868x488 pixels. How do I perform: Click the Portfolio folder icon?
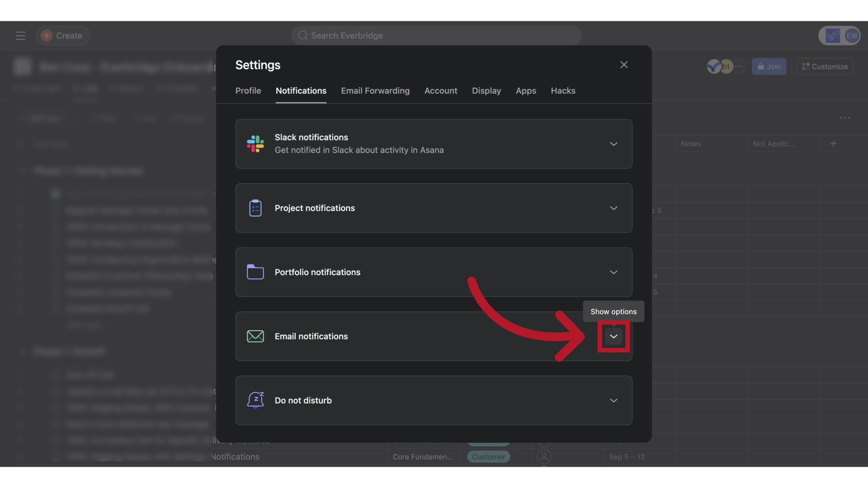tap(255, 272)
